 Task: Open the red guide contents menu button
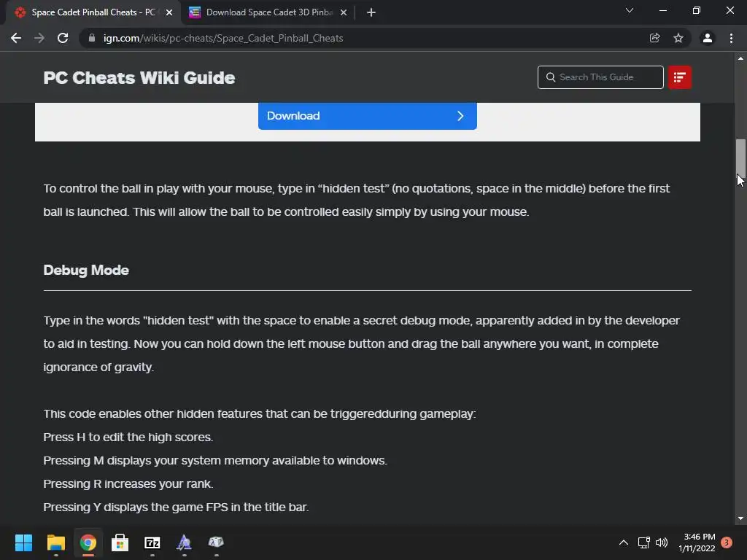point(679,77)
